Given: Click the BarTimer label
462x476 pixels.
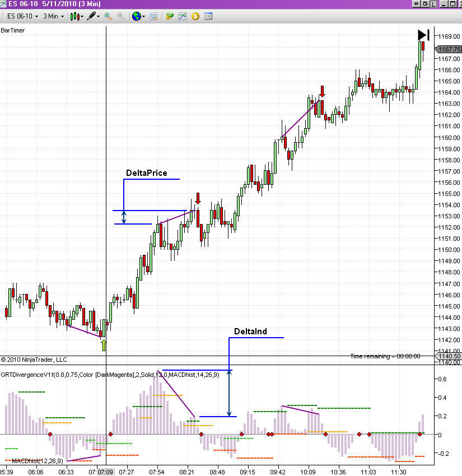Looking at the screenshot, I should pos(13,30).
